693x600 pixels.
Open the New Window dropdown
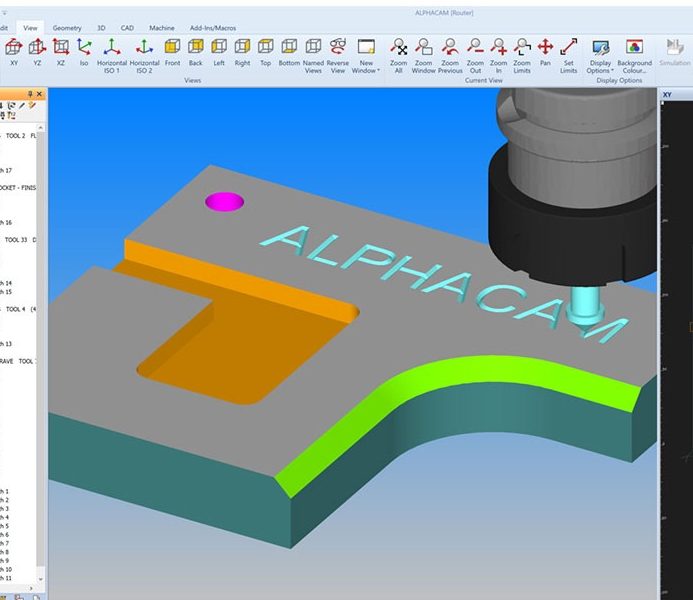coord(365,53)
